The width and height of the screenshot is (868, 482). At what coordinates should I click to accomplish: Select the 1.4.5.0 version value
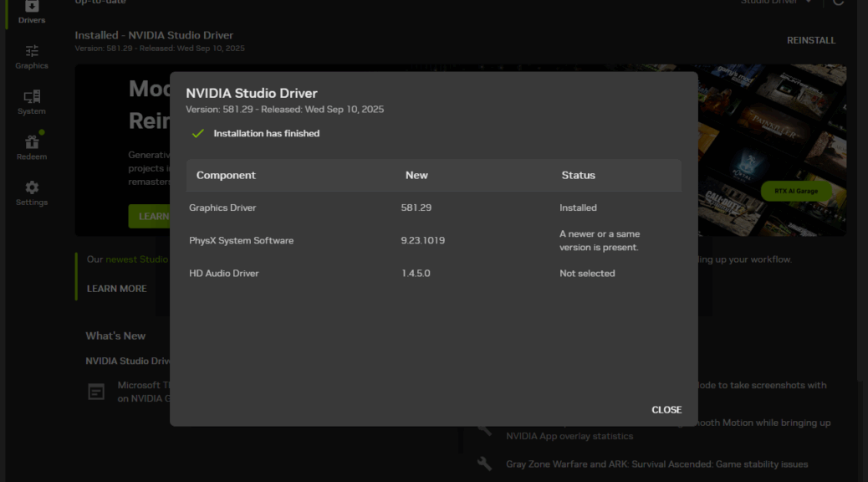pos(416,273)
